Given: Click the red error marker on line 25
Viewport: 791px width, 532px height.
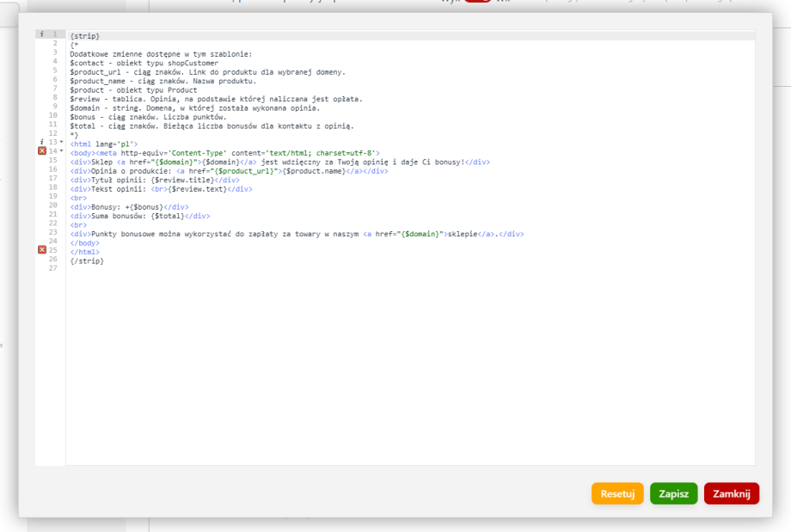Looking at the screenshot, I should (41, 250).
